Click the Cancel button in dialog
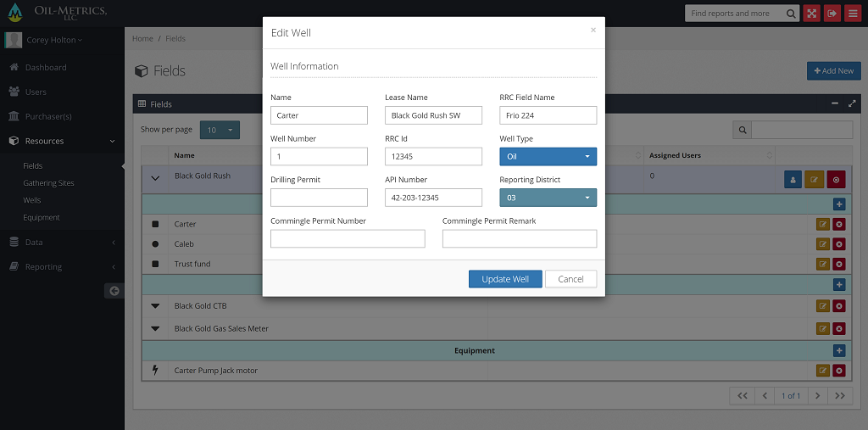868x430 pixels. 570,279
